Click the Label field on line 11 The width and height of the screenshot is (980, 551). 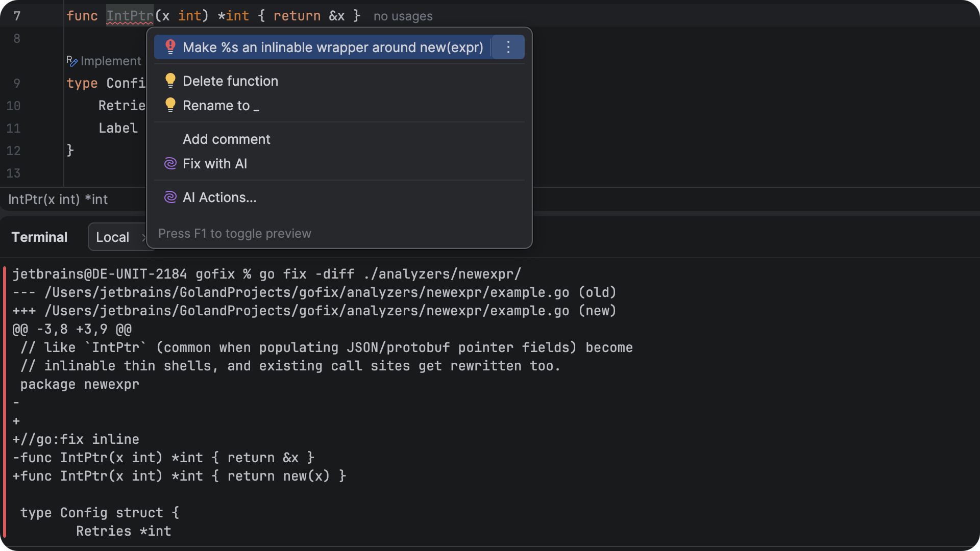pyautogui.click(x=118, y=128)
